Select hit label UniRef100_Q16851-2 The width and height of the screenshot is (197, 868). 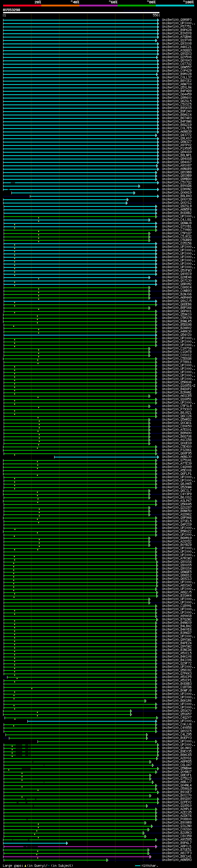coord(179,386)
